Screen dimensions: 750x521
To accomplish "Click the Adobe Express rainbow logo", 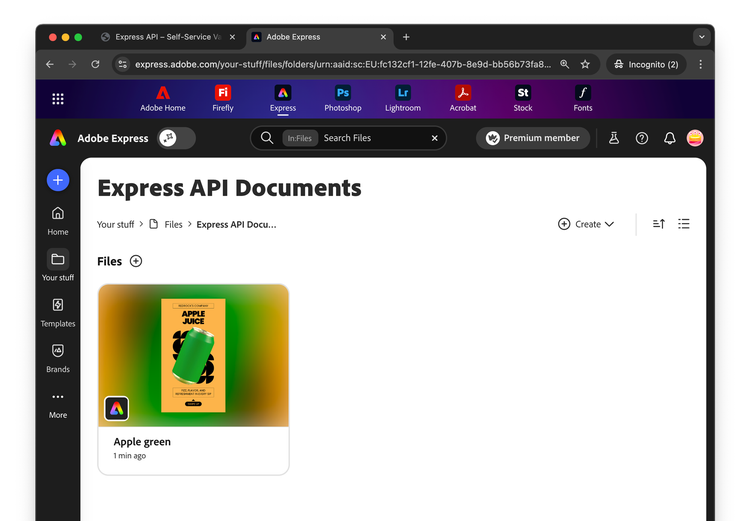I will (58, 138).
